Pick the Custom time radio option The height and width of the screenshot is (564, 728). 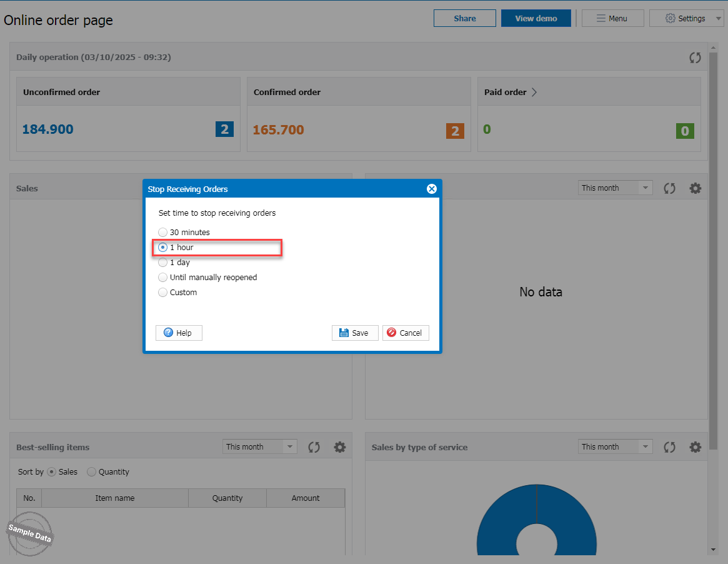tap(163, 293)
